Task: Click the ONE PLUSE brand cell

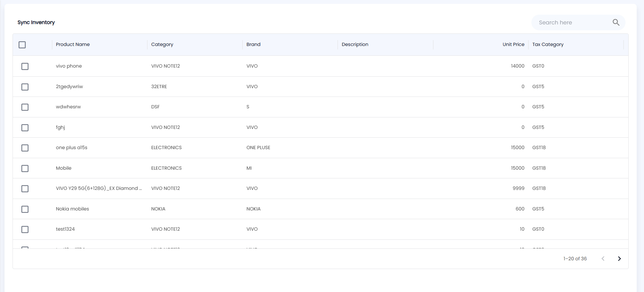Action: tap(258, 147)
